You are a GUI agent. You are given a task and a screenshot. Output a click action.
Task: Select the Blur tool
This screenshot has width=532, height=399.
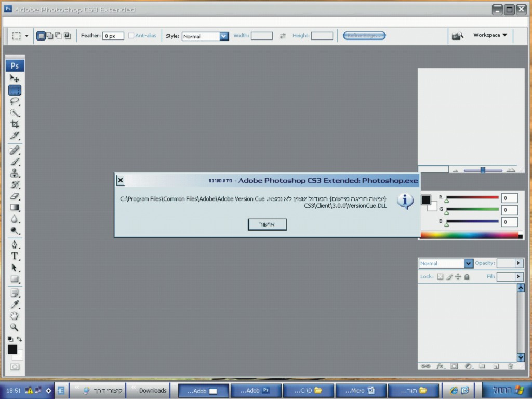tap(14, 219)
